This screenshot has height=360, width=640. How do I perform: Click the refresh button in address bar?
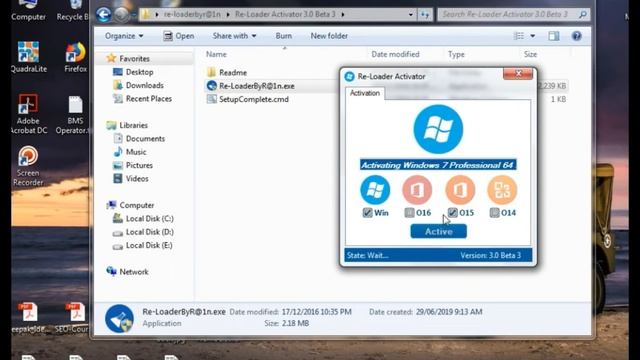[425, 15]
